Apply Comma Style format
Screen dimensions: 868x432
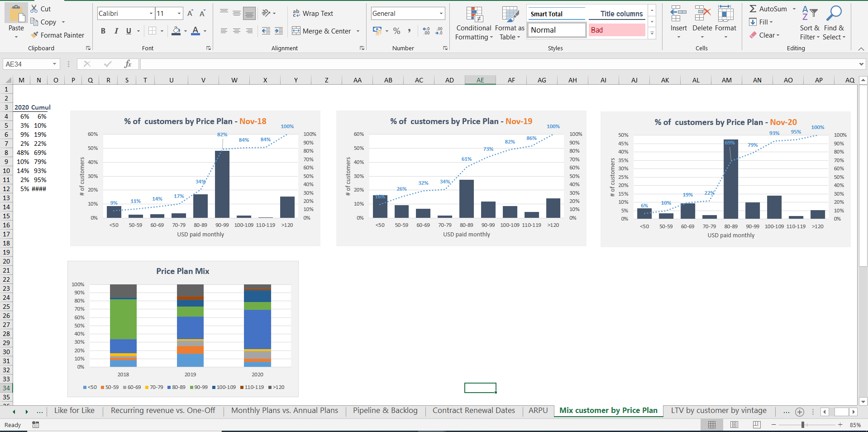(x=409, y=31)
